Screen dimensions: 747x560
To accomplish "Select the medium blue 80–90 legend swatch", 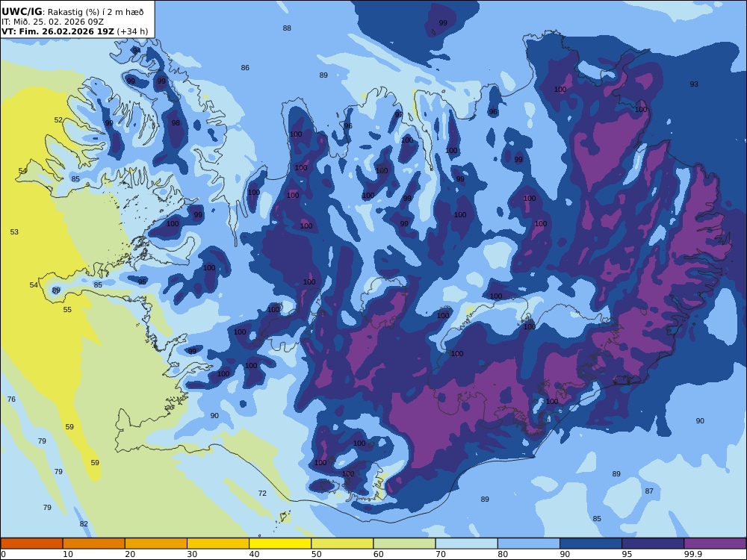I will pyautogui.click(x=529, y=544).
